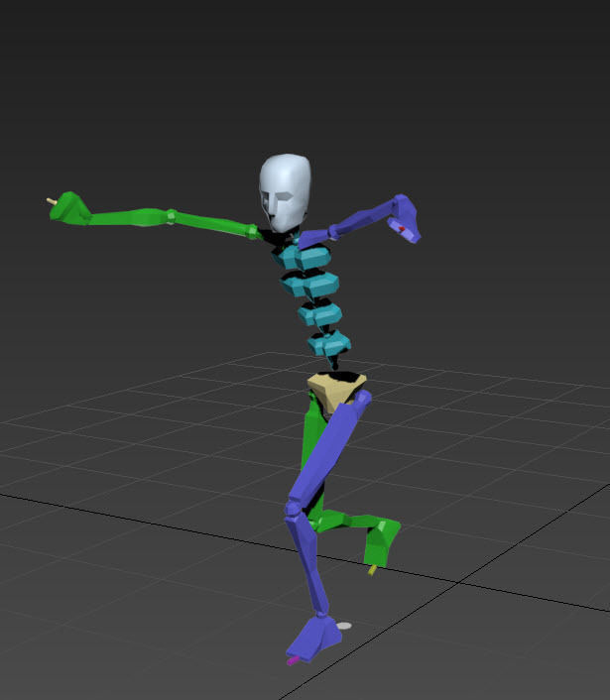Click the magenta toe nub on blue foot
The width and height of the screenshot is (610, 700).
293,660
